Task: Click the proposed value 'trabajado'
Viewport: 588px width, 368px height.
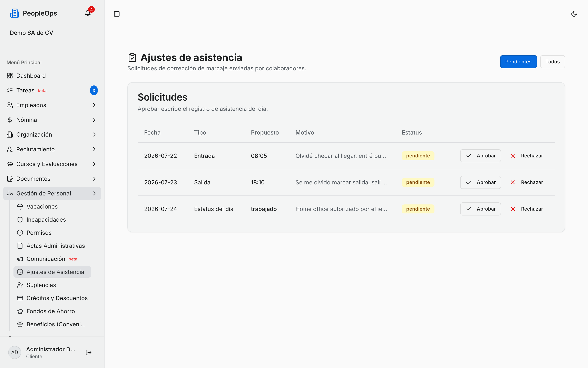Action: coord(264,209)
